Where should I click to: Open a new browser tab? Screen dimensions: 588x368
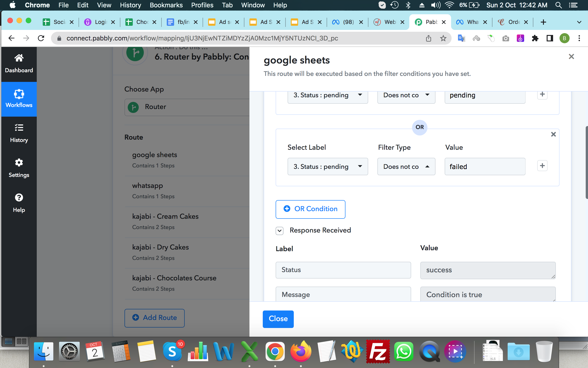(543, 22)
